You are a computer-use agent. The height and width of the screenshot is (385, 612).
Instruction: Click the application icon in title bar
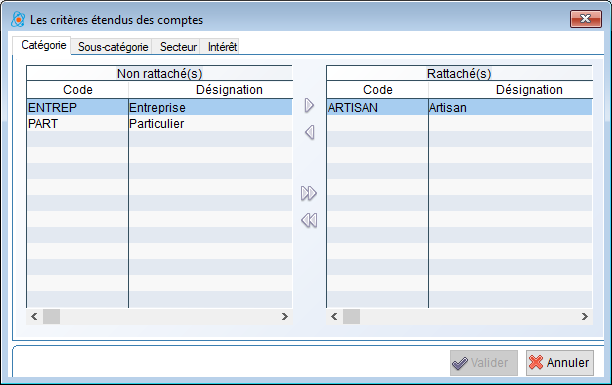coord(18,20)
